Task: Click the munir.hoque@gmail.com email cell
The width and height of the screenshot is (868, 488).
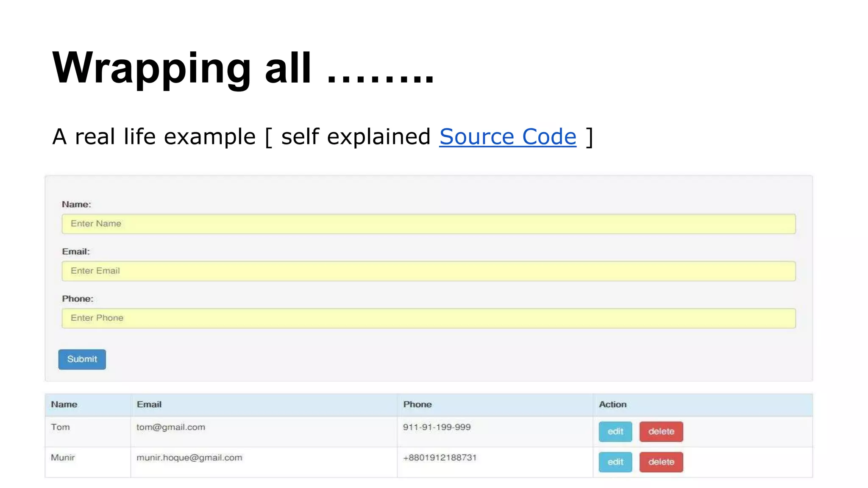Action: pyautogui.click(x=189, y=458)
